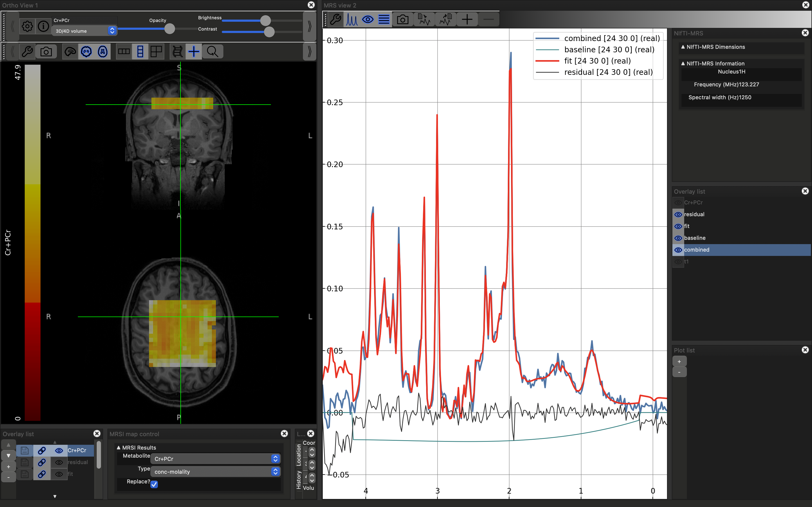Select the fit overlay list entry
The height and width of the screenshot is (507, 812).
[687, 226]
